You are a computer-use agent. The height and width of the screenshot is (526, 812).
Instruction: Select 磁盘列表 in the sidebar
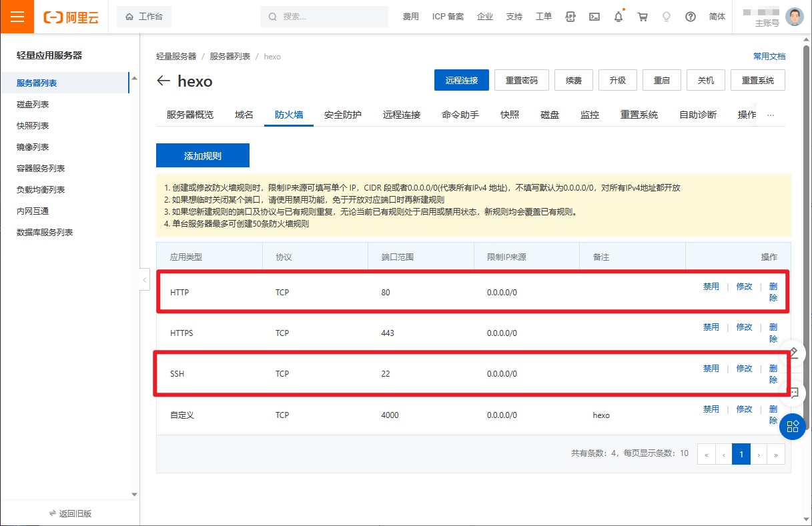click(33, 105)
